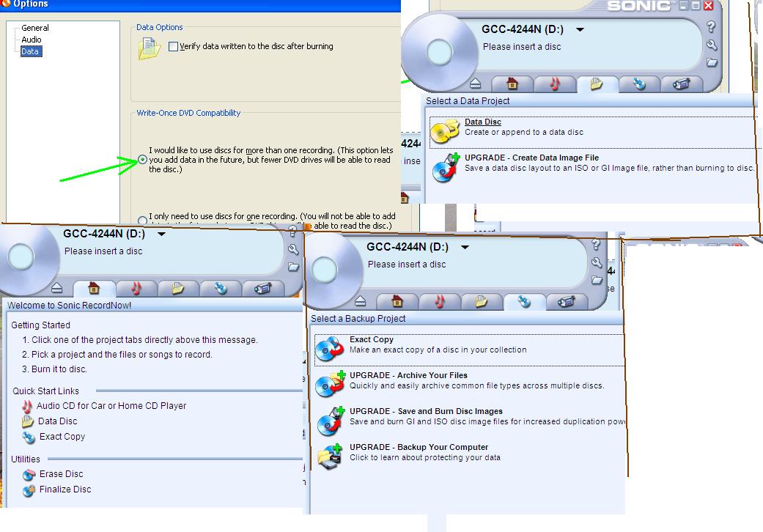The width and height of the screenshot is (763, 532).
Task: Click the 'Select a Data Project' heading
Action: pos(468,101)
